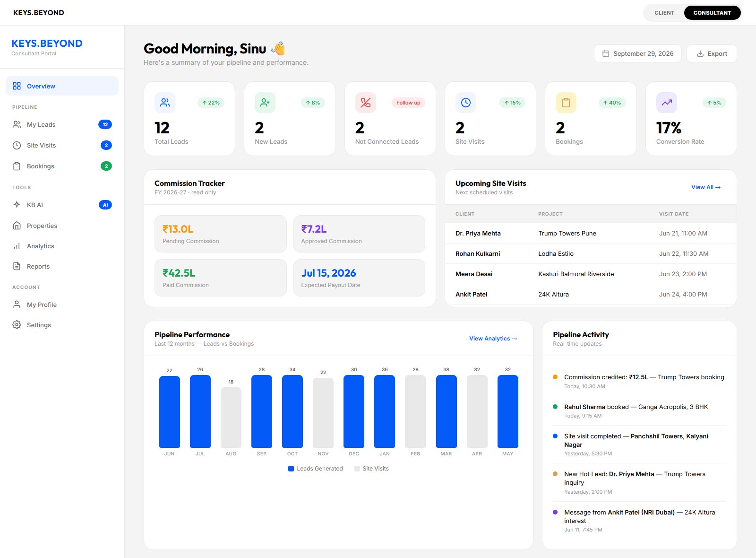756x558 pixels.
Task: Click the AI badge next to KB AI
Action: 105,205
